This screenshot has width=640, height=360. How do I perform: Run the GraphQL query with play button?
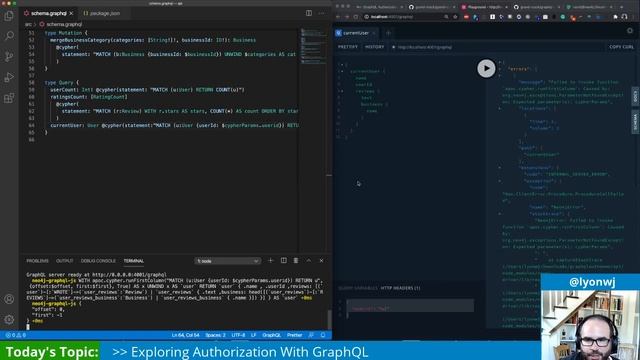[x=486, y=68]
